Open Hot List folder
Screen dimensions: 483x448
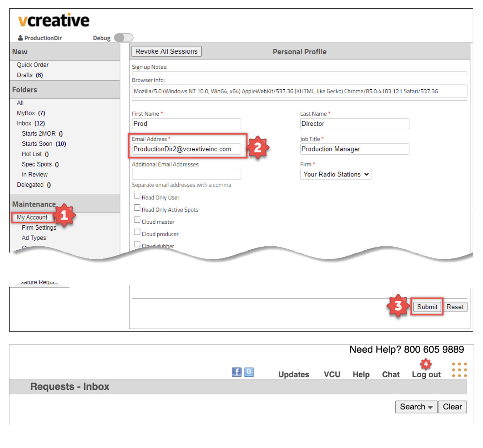coord(35,154)
